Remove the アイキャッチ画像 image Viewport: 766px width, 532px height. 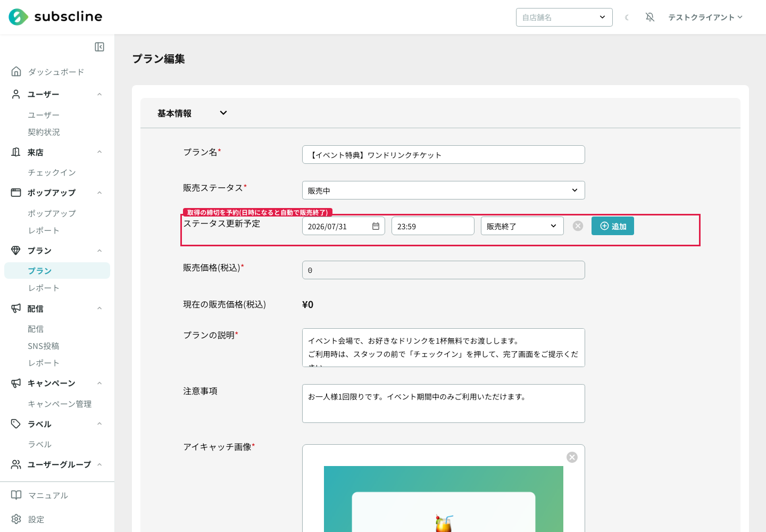coord(572,458)
